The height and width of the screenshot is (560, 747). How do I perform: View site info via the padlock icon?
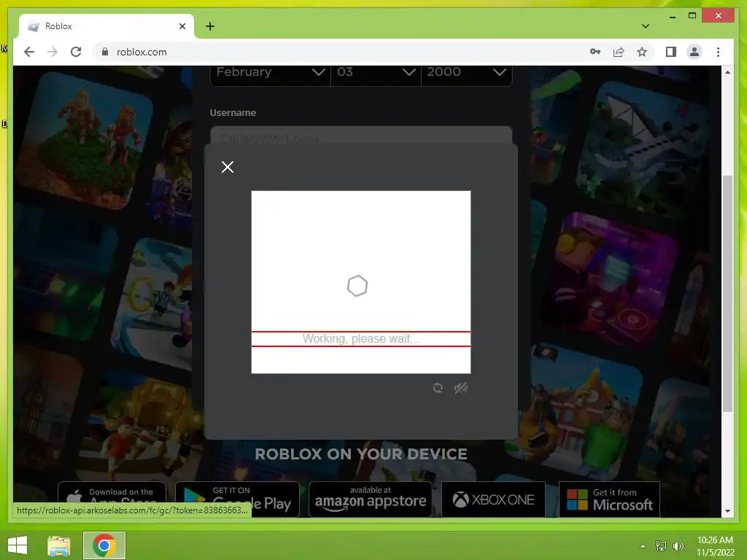105,52
